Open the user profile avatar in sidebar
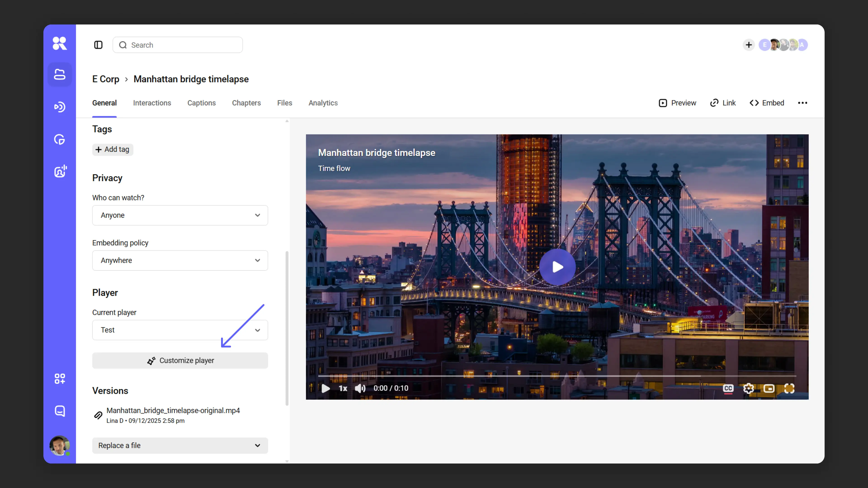This screenshot has width=868, height=488. coord(60,446)
